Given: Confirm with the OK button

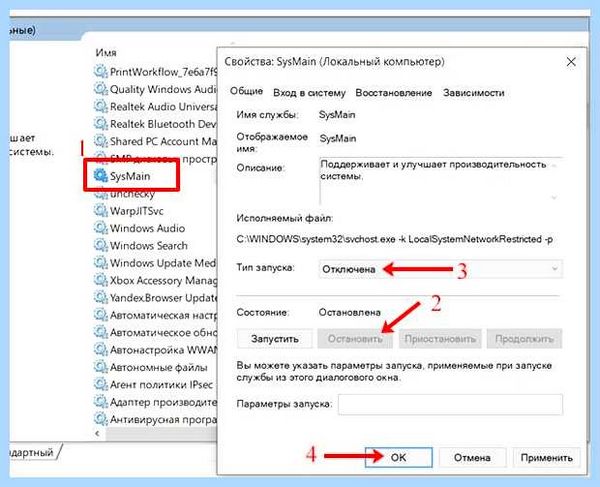Looking at the screenshot, I should click(x=398, y=457).
